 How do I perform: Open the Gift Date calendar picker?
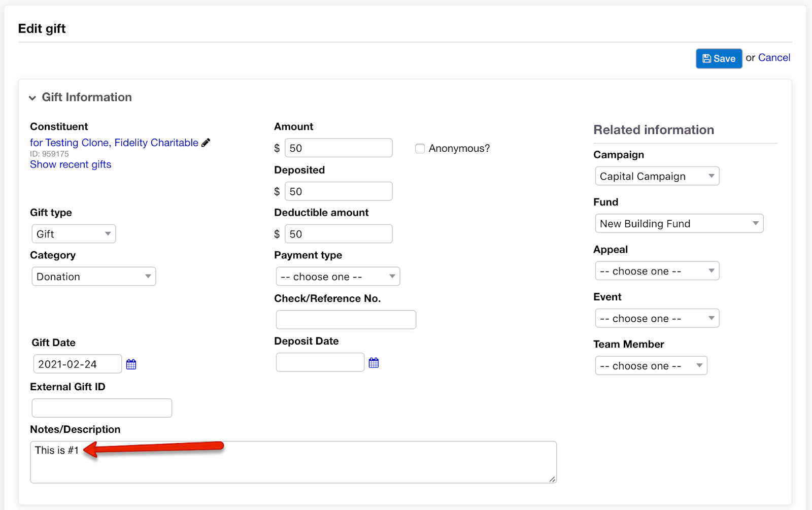point(131,364)
